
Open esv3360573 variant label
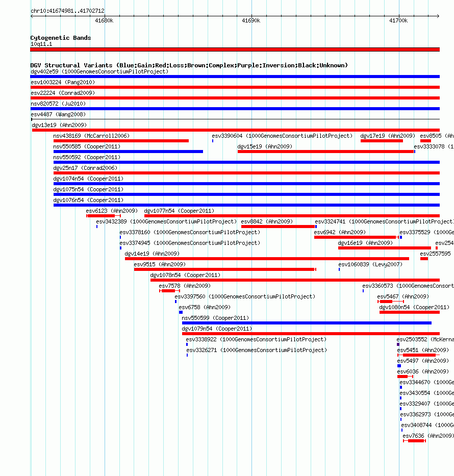(408, 286)
